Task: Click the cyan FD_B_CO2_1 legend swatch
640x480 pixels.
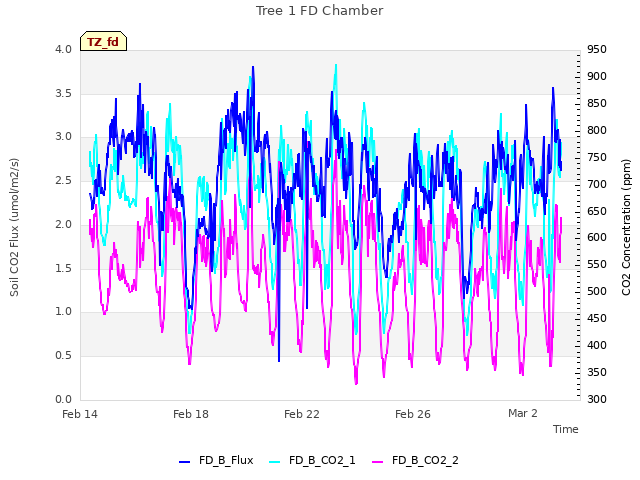Action: 275,462
